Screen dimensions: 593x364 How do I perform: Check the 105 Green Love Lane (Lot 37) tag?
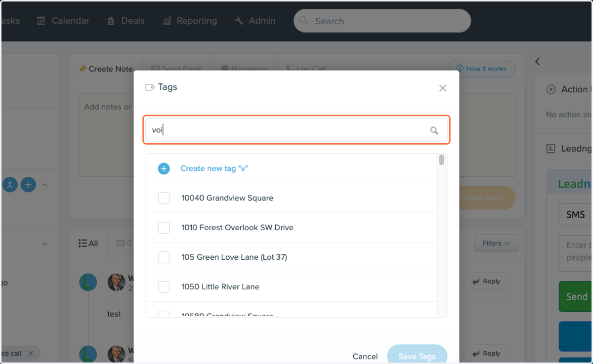pos(164,257)
